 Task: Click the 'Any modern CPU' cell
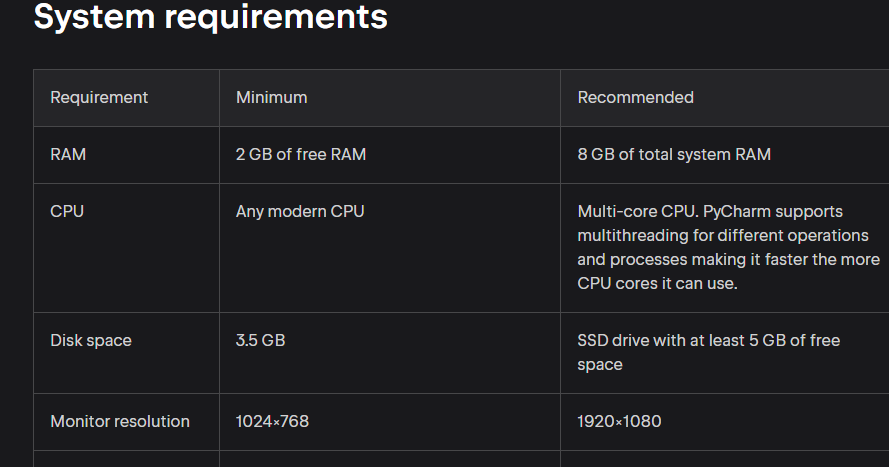tap(300, 212)
